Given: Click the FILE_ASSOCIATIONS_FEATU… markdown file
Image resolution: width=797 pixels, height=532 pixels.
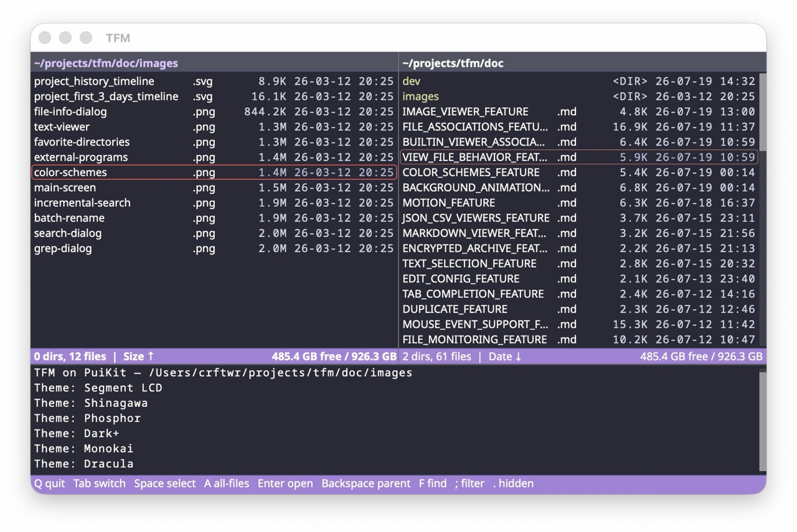Looking at the screenshot, I should 579,127.
